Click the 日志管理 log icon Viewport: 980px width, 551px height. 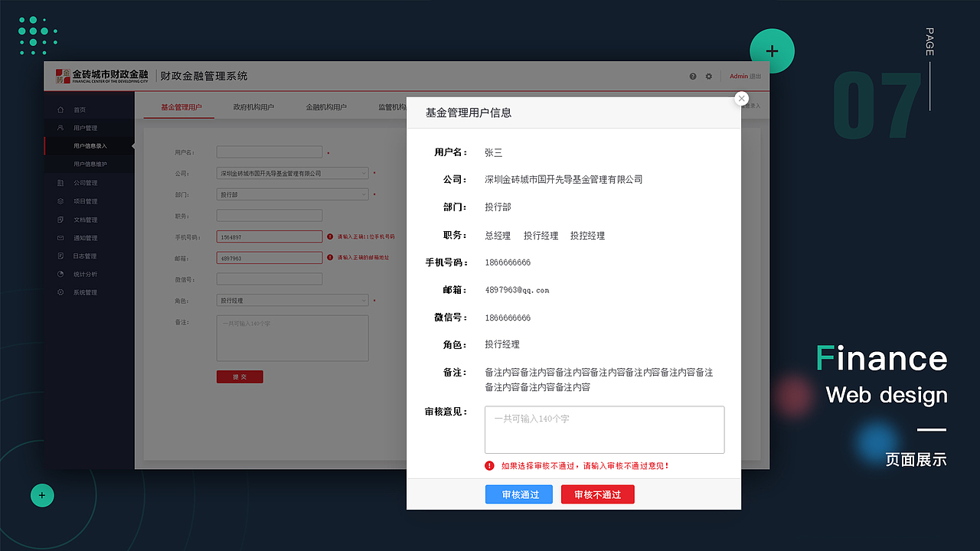coord(60,256)
